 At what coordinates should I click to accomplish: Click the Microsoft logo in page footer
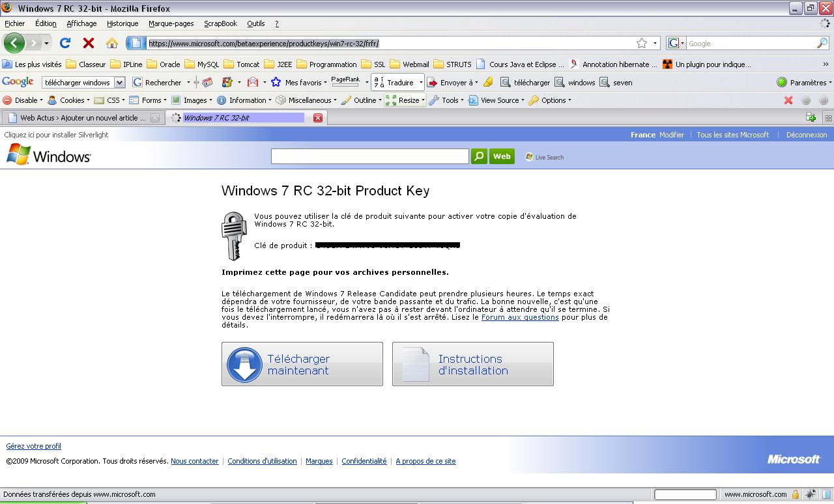tap(794, 459)
